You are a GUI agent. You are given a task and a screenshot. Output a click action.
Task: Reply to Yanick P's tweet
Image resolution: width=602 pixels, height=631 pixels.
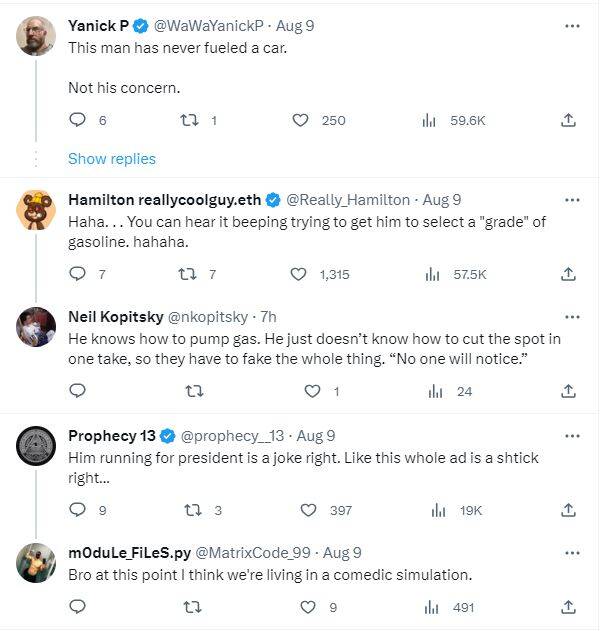[78, 120]
